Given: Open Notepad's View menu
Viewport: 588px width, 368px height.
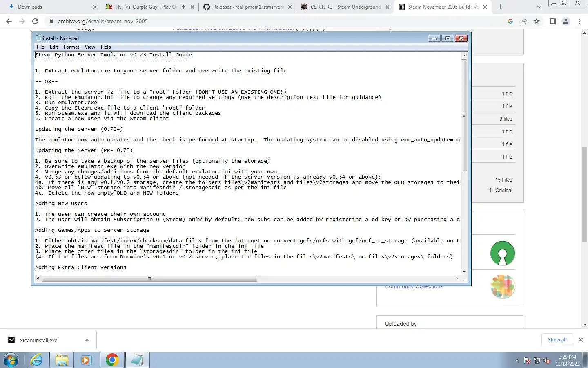Looking at the screenshot, I should (90, 47).
